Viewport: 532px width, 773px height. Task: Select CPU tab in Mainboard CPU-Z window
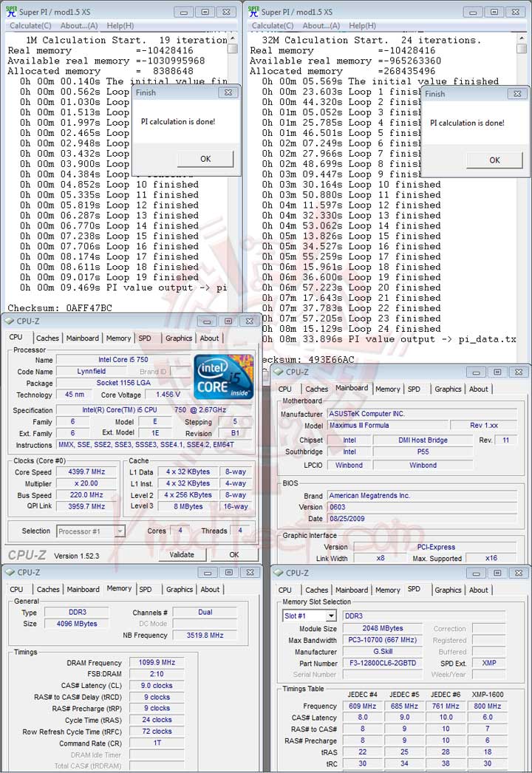[285, 389]
